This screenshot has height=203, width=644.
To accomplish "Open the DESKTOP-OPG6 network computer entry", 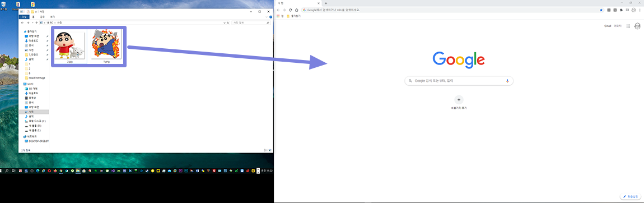I will tap(36, 141).
